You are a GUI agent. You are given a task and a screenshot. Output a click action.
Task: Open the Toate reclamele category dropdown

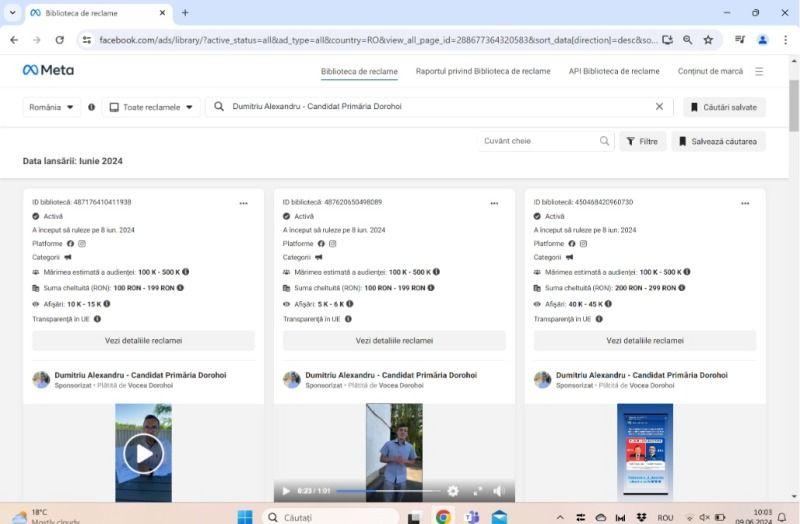coord(150,107)
